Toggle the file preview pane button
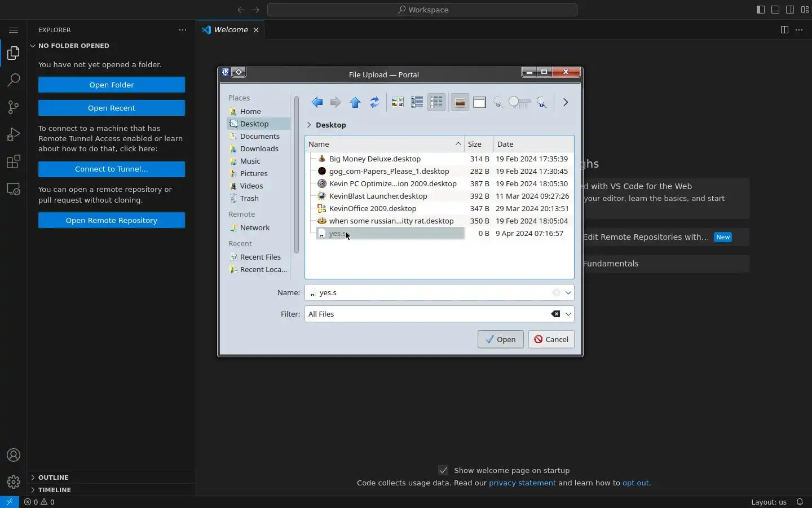The width and height of the screenshot is (812, 508). pos(479,102)
